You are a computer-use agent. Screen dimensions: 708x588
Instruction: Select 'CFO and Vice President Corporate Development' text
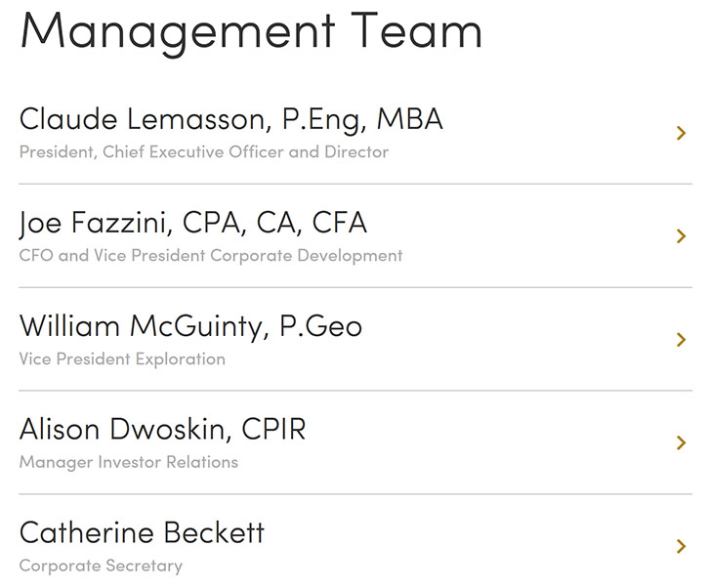click(x=211, y=256)
